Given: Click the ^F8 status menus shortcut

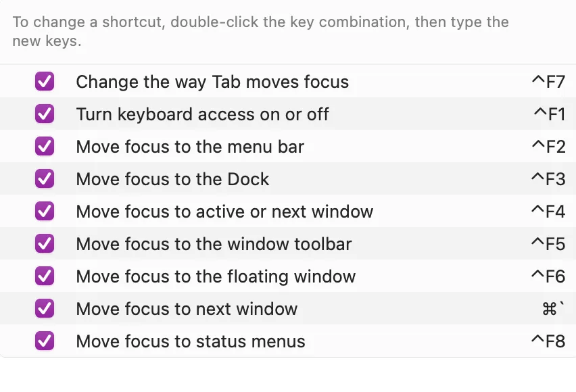Looking at the screenshot, I should (548, 341).
